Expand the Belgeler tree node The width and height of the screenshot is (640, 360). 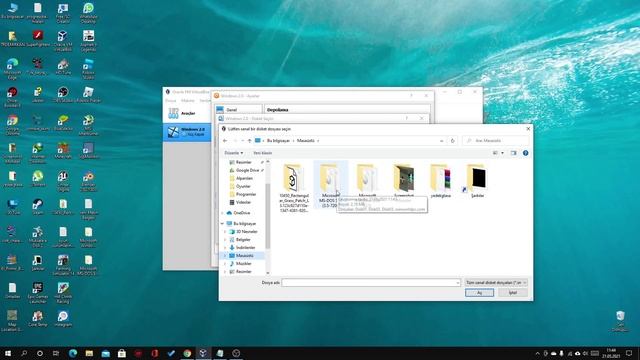coord(225,240)
